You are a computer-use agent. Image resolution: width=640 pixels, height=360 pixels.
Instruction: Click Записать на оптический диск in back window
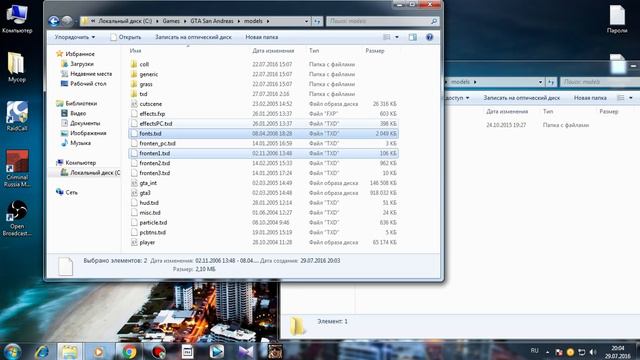pyautogui.click(x=522, y=98)
